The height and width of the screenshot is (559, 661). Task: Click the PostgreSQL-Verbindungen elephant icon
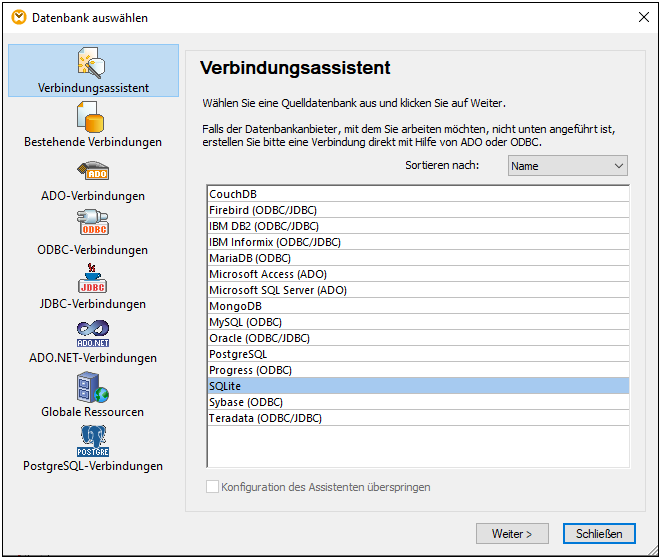pyautogui.click(x=93, y=441)
